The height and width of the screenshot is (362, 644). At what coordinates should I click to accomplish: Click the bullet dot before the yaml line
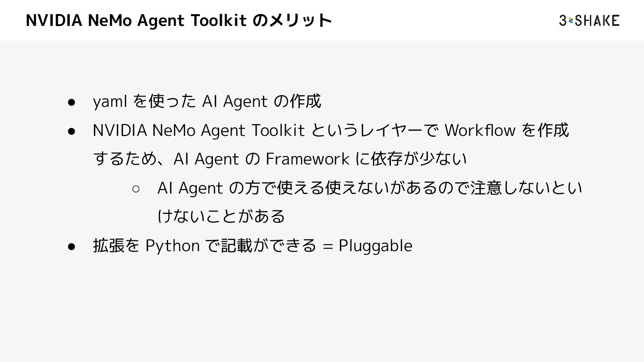coord(71,102)
